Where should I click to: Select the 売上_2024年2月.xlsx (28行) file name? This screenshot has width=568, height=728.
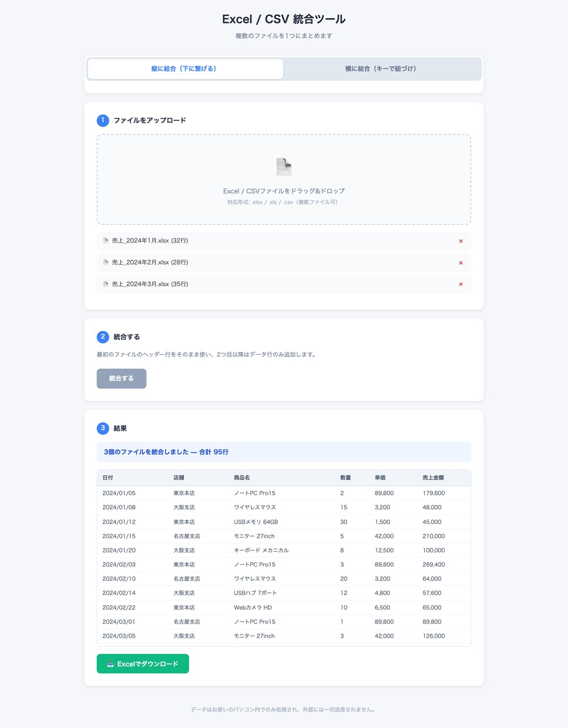pos(150,262)
